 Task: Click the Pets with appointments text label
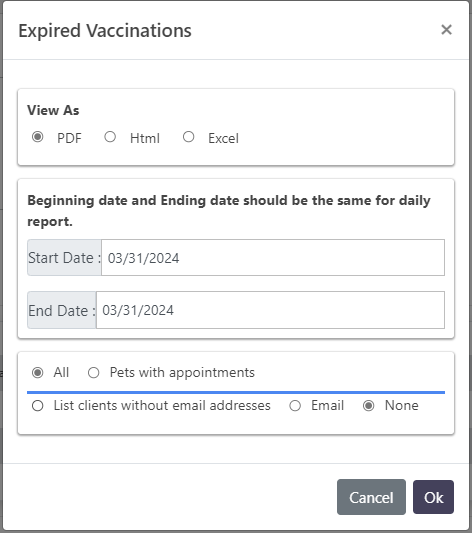pos(182,373)
